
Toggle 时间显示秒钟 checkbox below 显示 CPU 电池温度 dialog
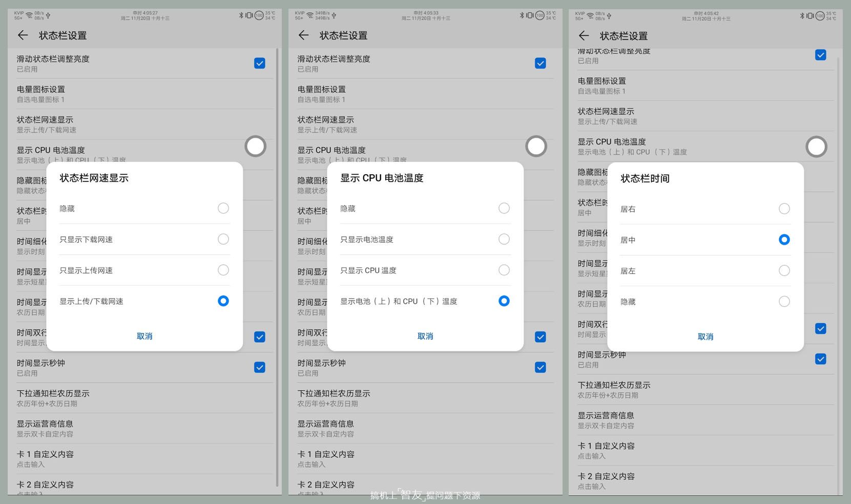pos(541,367)
